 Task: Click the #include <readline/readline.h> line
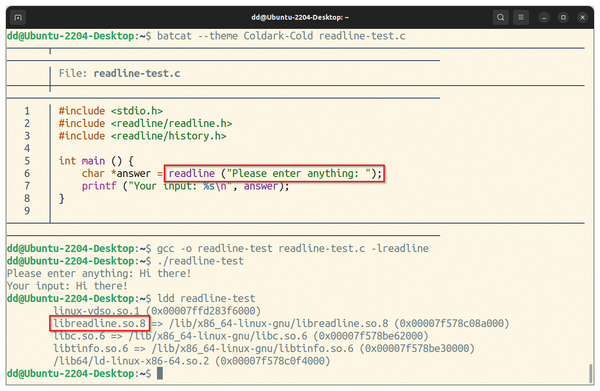[145, 124]
